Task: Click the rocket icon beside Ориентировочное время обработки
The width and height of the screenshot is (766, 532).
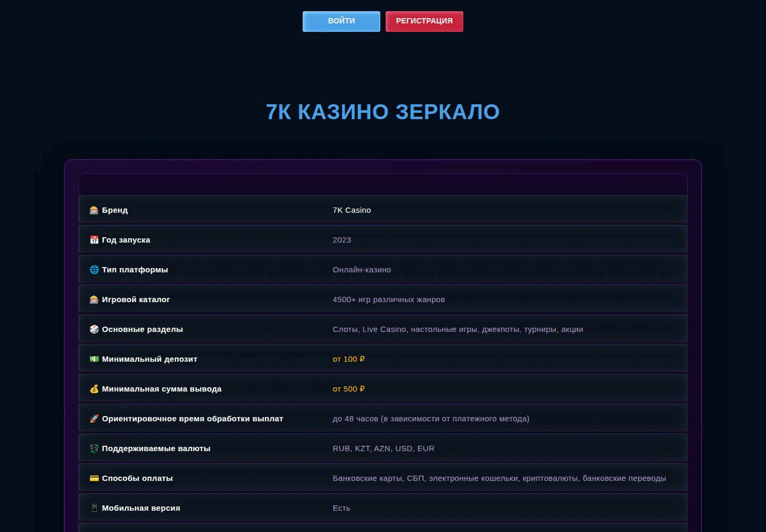Action: [x=94, y=419]
